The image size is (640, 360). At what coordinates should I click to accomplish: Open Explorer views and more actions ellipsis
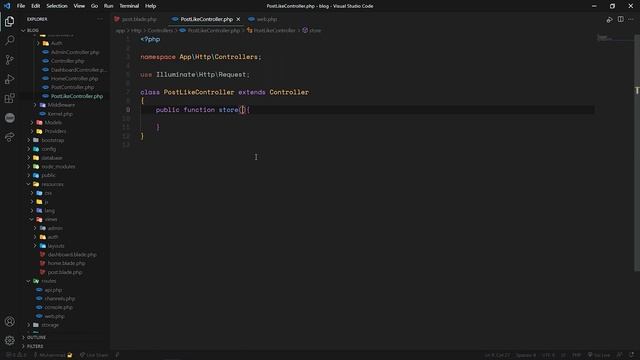click(100, 19)
